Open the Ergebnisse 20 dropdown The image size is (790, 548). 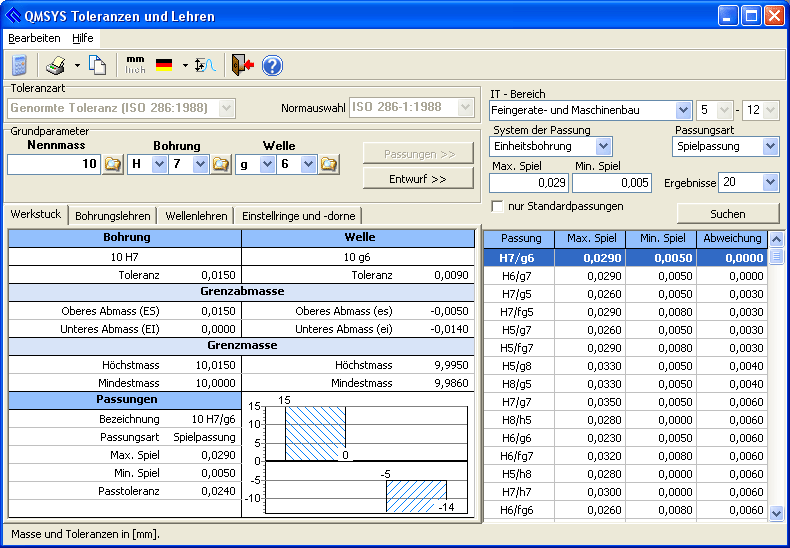[x=770, y=182]
